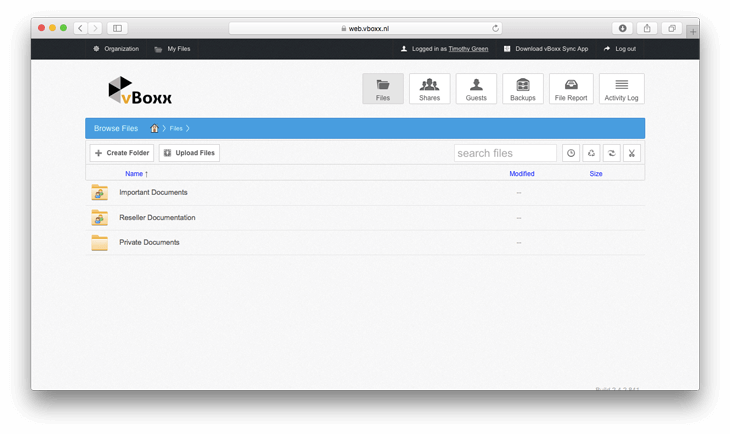Viewport: 730px width, 434px height.
Task: Open the Guests section
Action: 476,89
